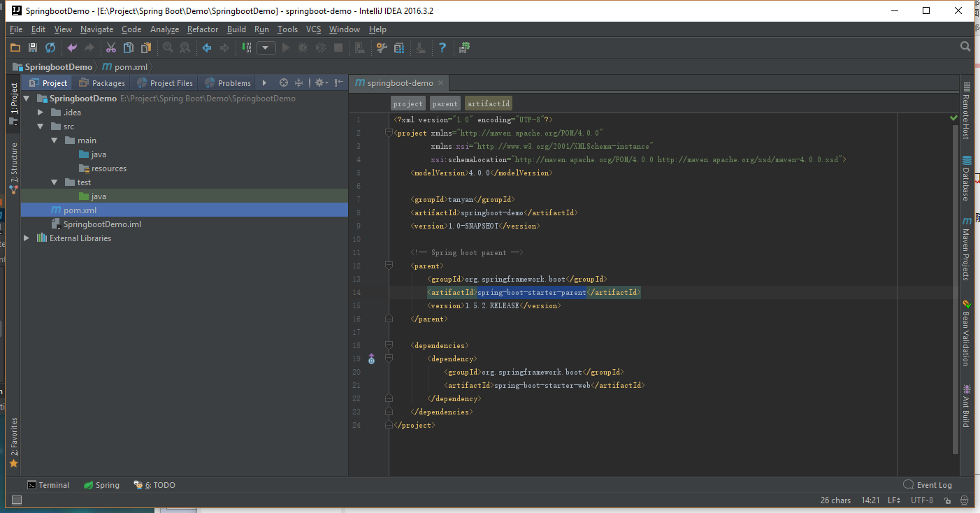
Task: Toggle the read-only lock icon in status bar
Action: pyautogui.click(x=946, y=500)
